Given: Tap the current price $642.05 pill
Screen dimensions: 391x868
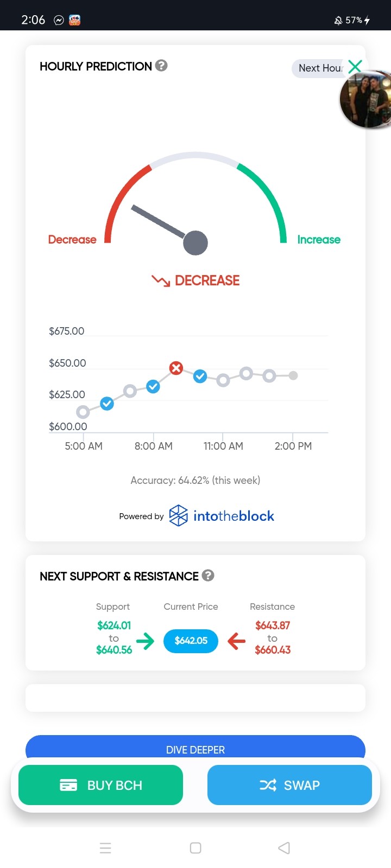Looking at the screenshot, I should 191,641.
